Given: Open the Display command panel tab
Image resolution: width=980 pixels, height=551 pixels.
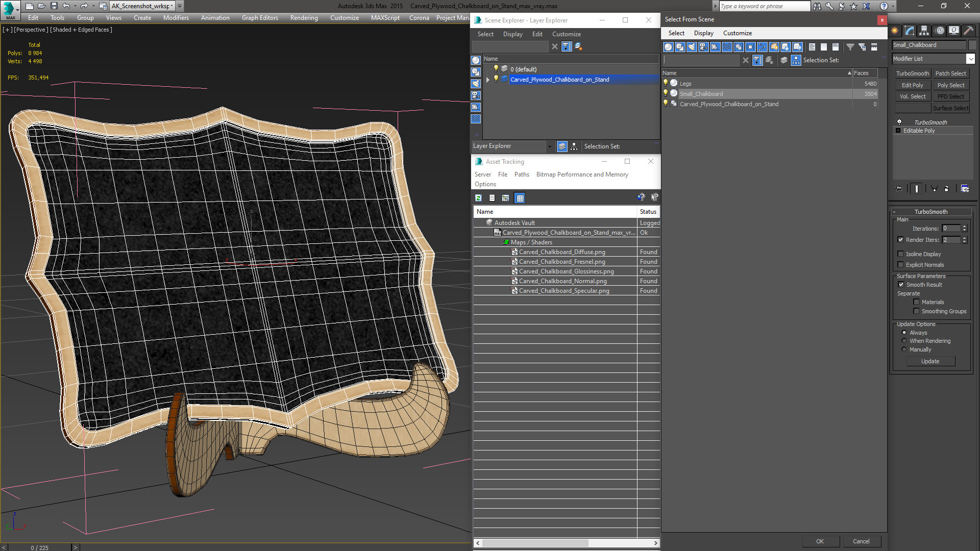Looking at the screenshot, I should pyautogui.click(x=953, y=31).
